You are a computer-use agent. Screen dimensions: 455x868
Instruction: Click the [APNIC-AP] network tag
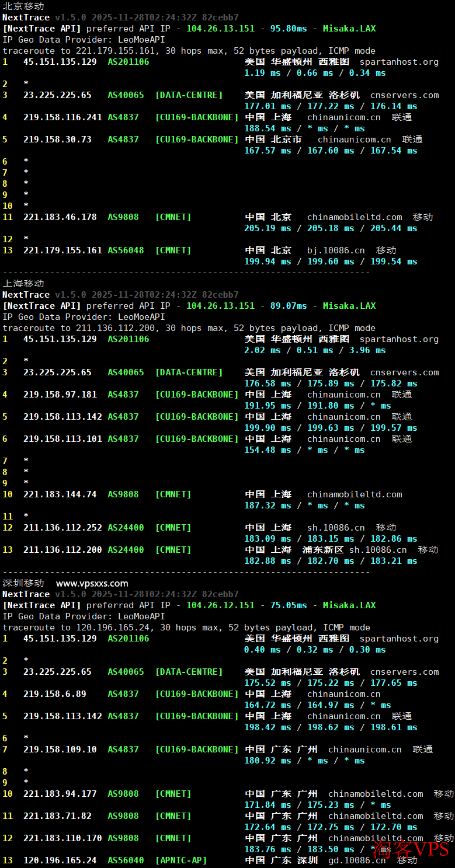click(x=181, y=860)
